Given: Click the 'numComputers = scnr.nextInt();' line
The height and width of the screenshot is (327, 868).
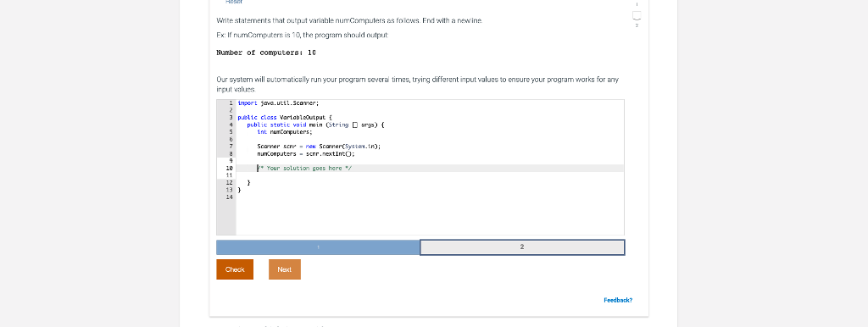Looking at the screenshot, I should pyautogui.click(x=305, y=154).
